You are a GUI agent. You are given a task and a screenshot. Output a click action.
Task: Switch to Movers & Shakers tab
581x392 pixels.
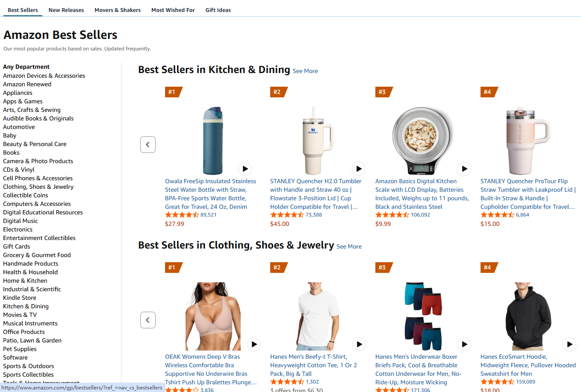pos(118,10)
